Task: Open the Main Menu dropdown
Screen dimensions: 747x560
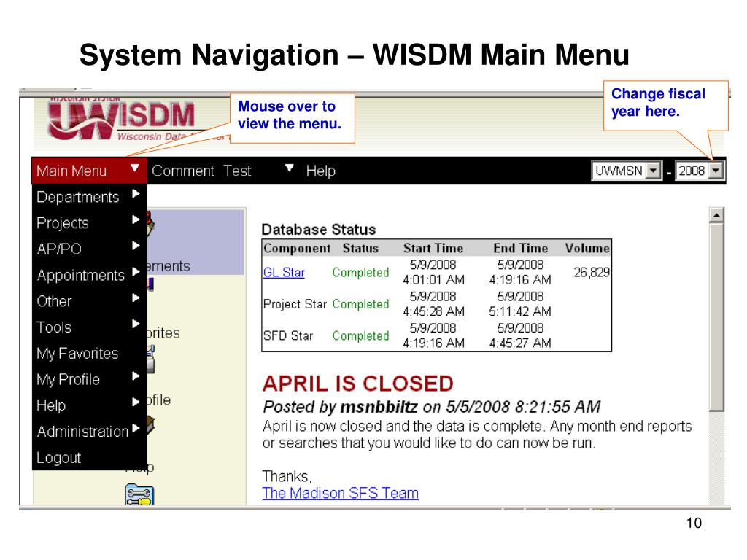Action: pos(88,171)
